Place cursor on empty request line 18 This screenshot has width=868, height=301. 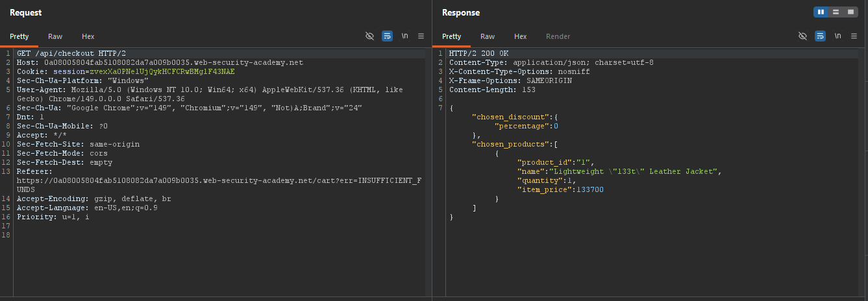[221, 235]
